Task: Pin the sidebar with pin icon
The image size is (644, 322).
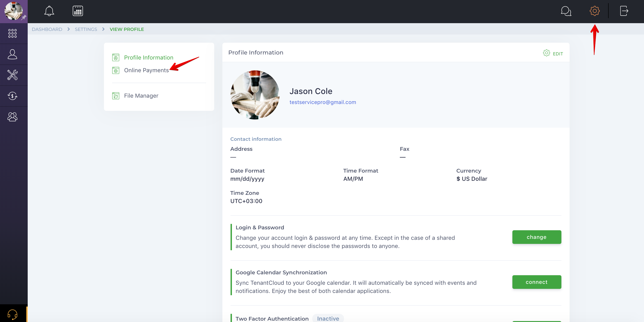Action: pyautogui.click(x=24, y=18)
